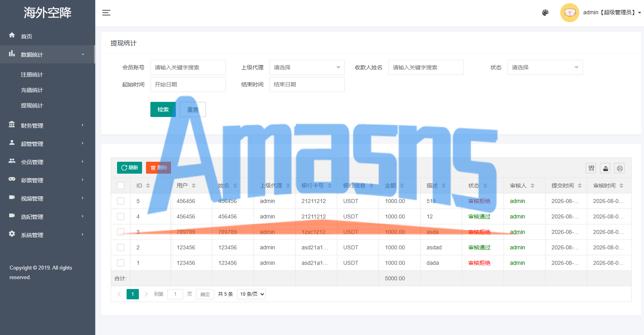Click the 收款人姓名 keyword input
644x335 pixels.
point(426,67)
